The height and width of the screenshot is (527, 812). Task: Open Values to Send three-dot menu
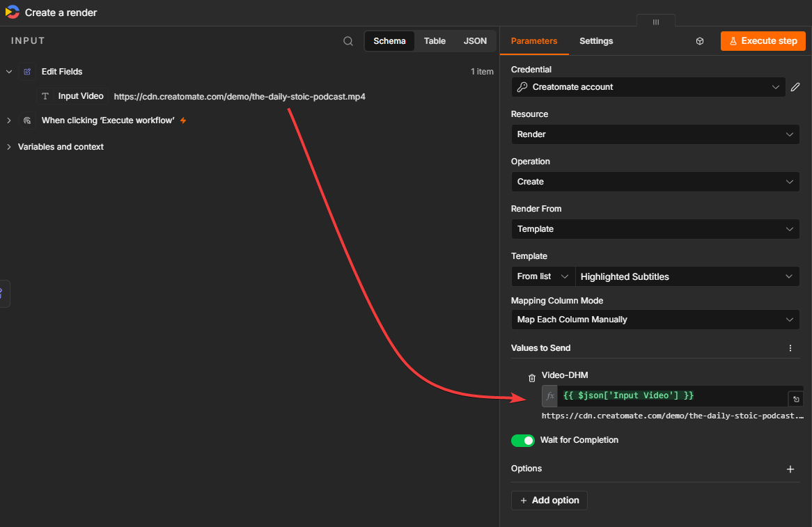pos(790,348)
